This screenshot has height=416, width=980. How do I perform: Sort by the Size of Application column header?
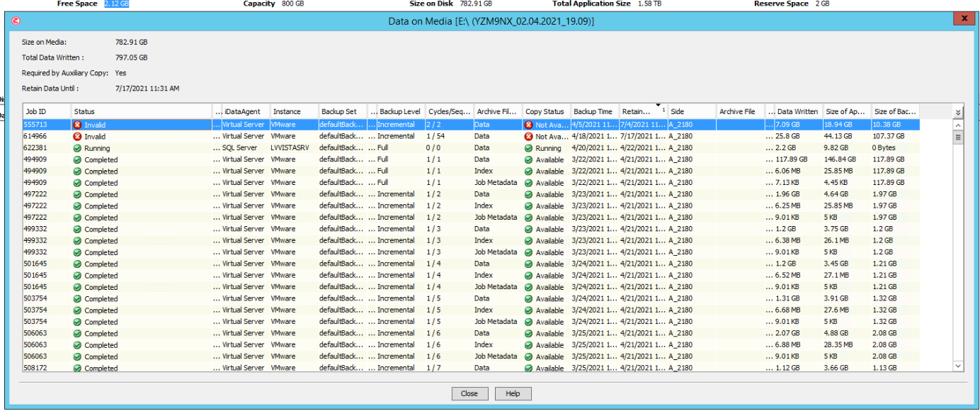point(848,111)
